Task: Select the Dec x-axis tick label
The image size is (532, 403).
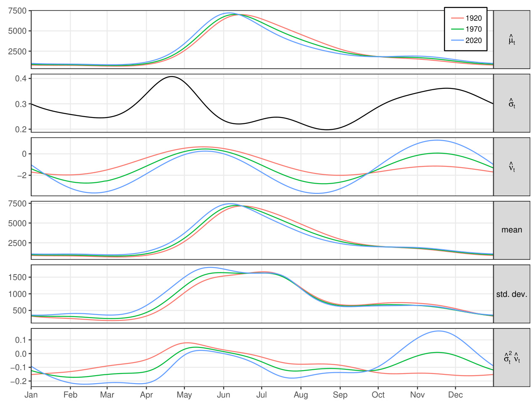Action: pos(455,395)
